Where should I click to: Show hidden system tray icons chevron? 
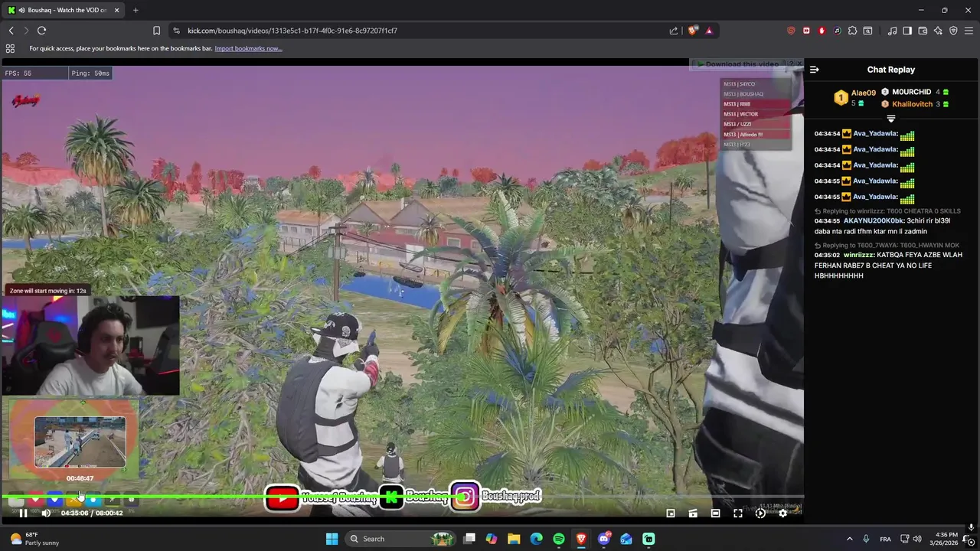tap(849, 539)
